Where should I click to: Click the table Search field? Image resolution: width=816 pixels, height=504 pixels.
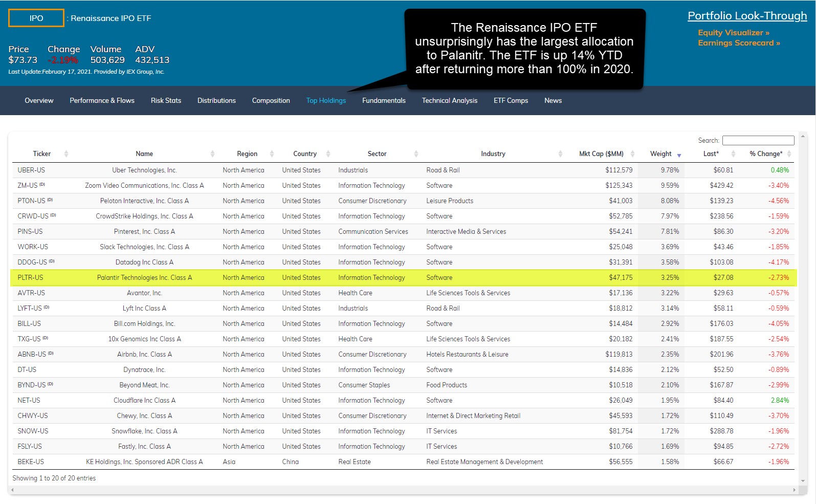pos(758,140)
